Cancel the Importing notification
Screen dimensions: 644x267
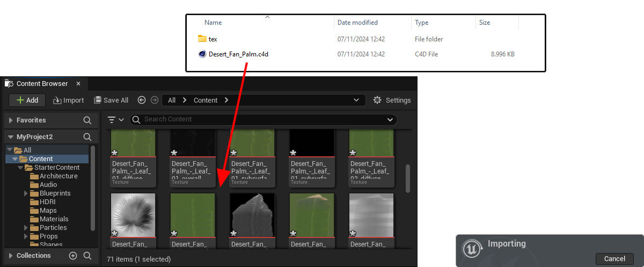(614, 259)
